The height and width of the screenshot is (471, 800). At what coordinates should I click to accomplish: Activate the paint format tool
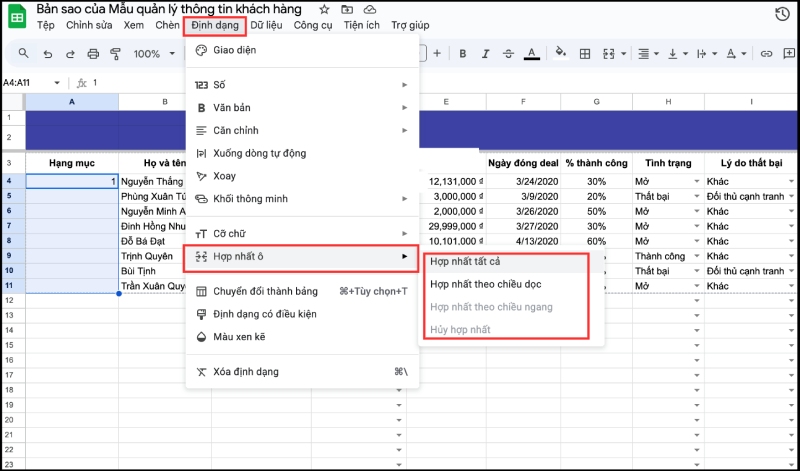(x=116, y=54)
